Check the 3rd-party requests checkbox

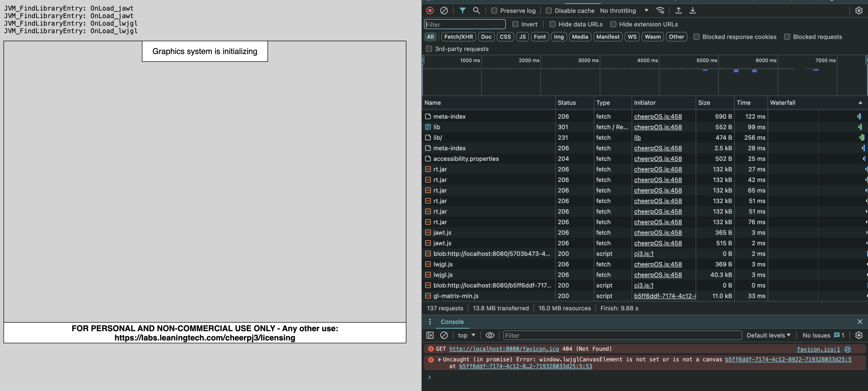click(429, 49)
